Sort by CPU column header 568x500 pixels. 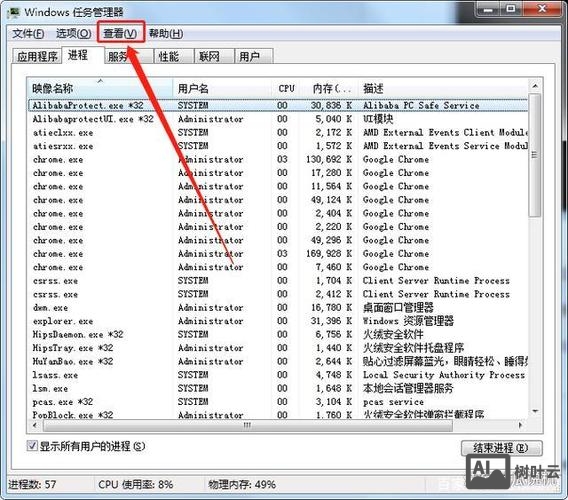pos(287,88)
